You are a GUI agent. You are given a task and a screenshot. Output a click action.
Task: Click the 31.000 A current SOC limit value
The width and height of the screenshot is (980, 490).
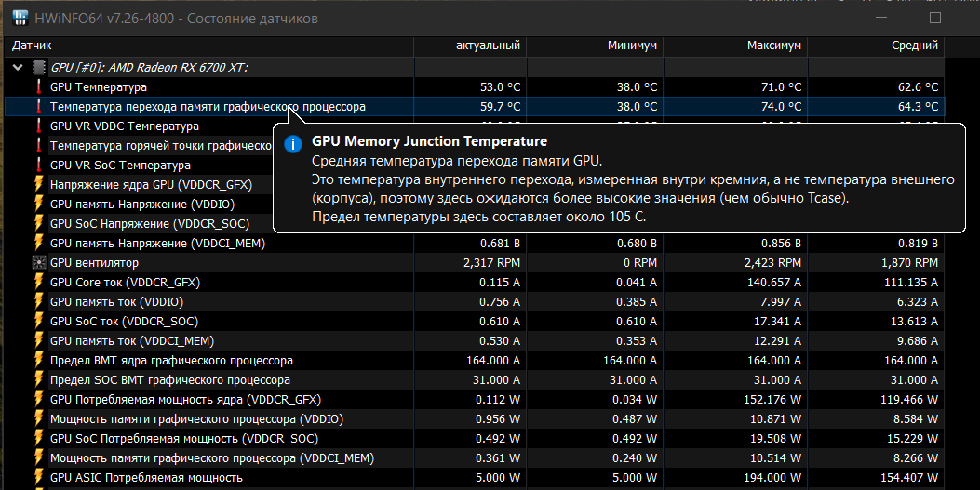click(x=496, y=379)
